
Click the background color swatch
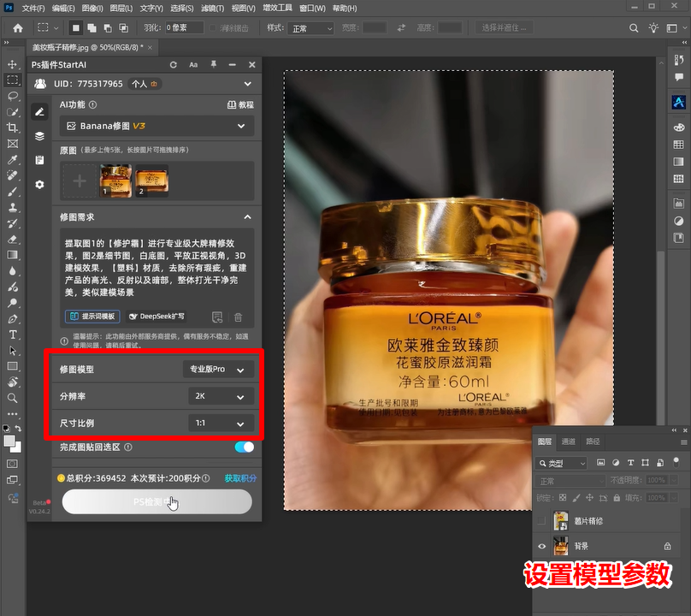(x=17, y=448)
